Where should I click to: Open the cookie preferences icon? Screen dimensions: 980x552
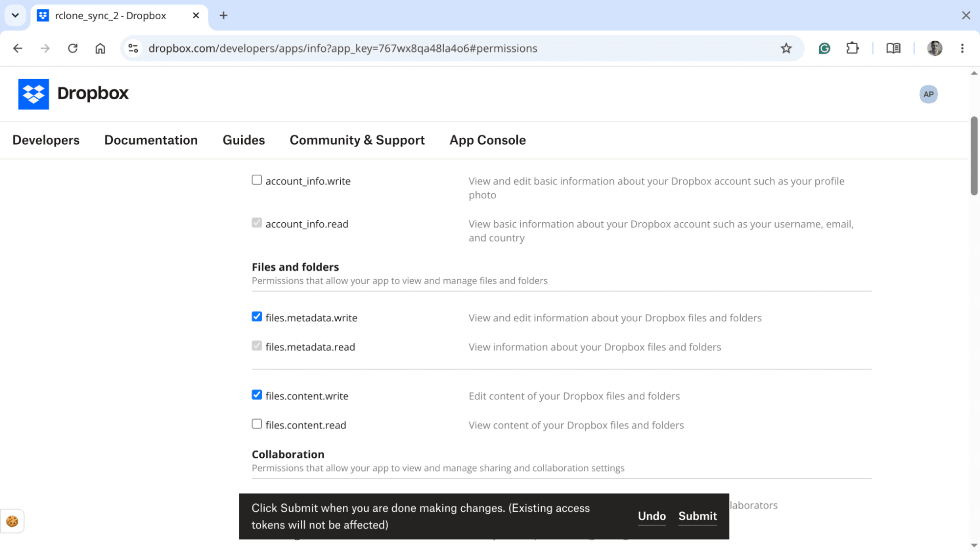tap(12, 521)
